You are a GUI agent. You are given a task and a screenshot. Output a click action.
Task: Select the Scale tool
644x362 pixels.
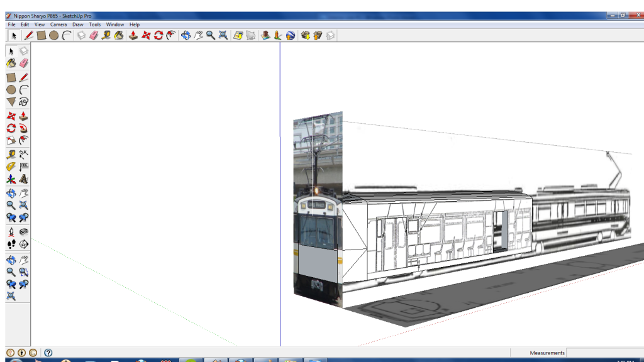(11, 140)
